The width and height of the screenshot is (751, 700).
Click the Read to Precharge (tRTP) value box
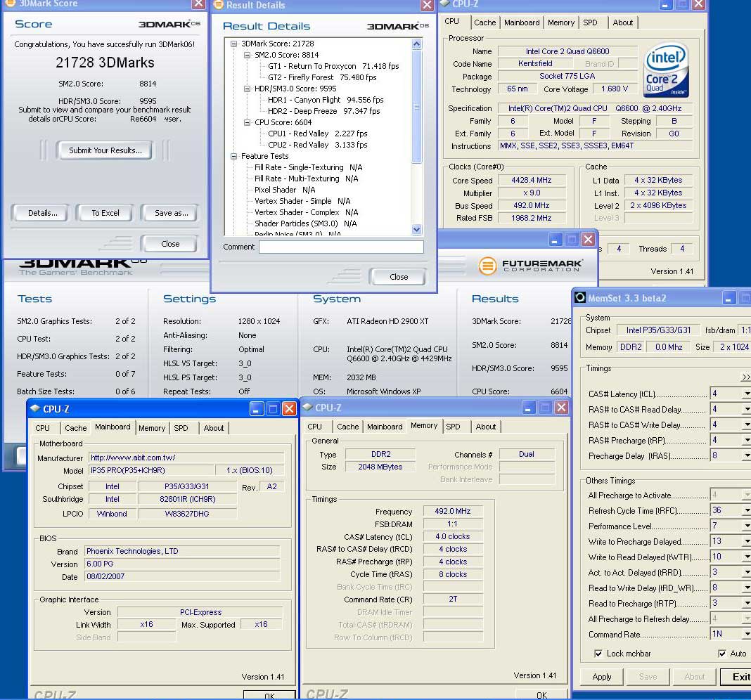725,603
